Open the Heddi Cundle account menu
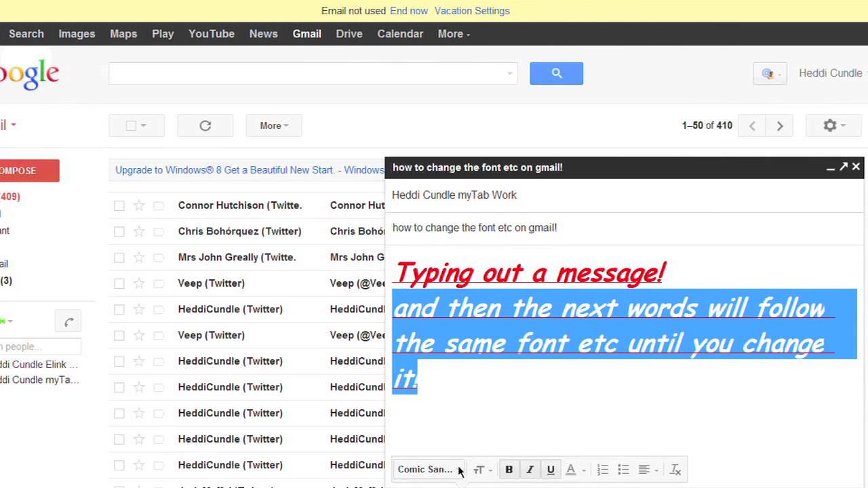The width and height of the screenshot is (868, 488). (x=833, y=73)
